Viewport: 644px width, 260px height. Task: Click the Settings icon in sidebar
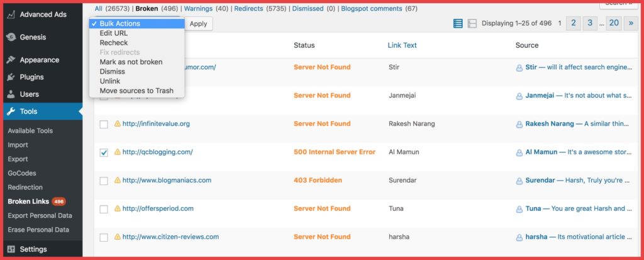[x=10, y=249]
